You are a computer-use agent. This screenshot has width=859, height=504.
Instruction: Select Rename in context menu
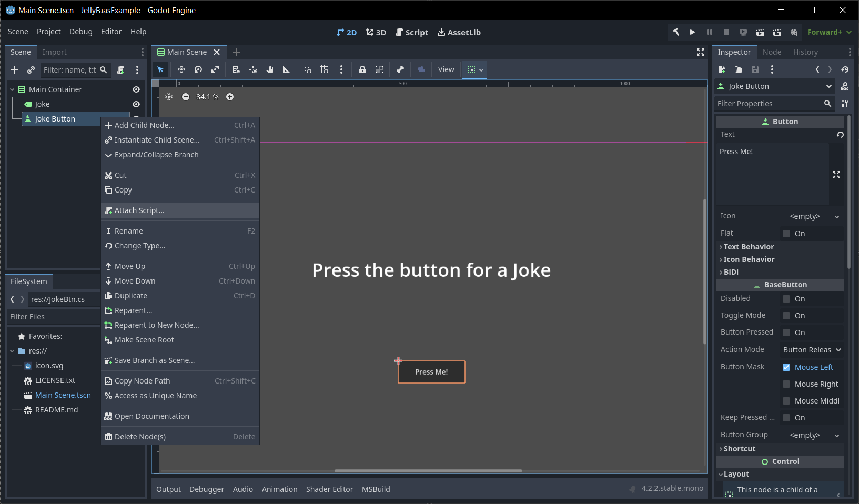click(x=180, y=231)
